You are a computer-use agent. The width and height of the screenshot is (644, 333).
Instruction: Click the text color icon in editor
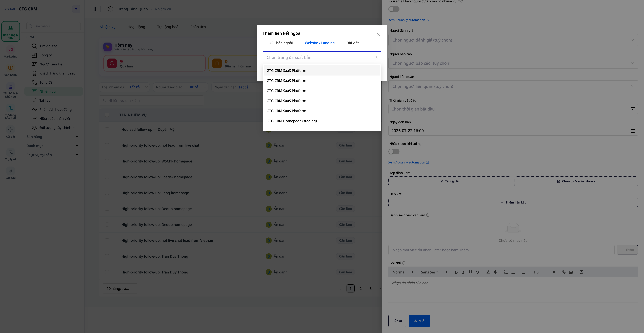point(488,272)
